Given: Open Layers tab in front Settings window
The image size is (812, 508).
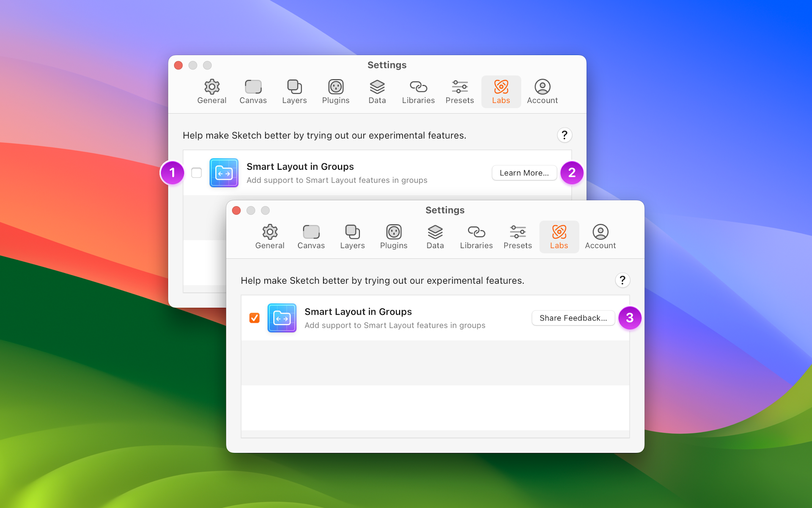Looking at the screenshot, I should pyautogui.click(x=352, y=237).
